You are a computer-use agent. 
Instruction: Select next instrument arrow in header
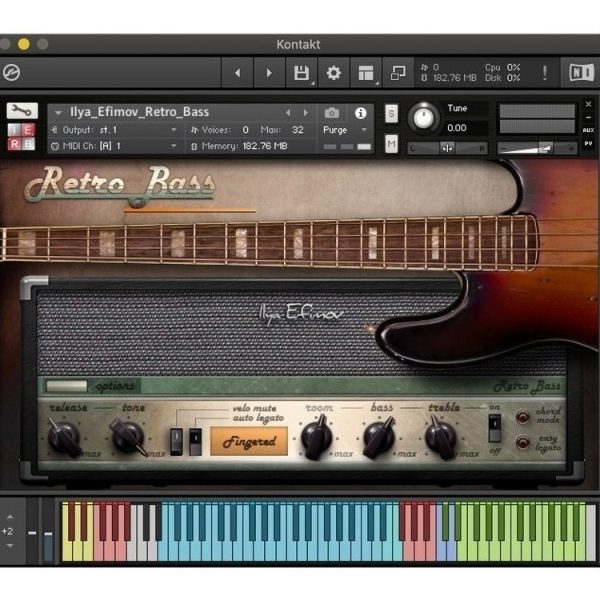(305, 112)
